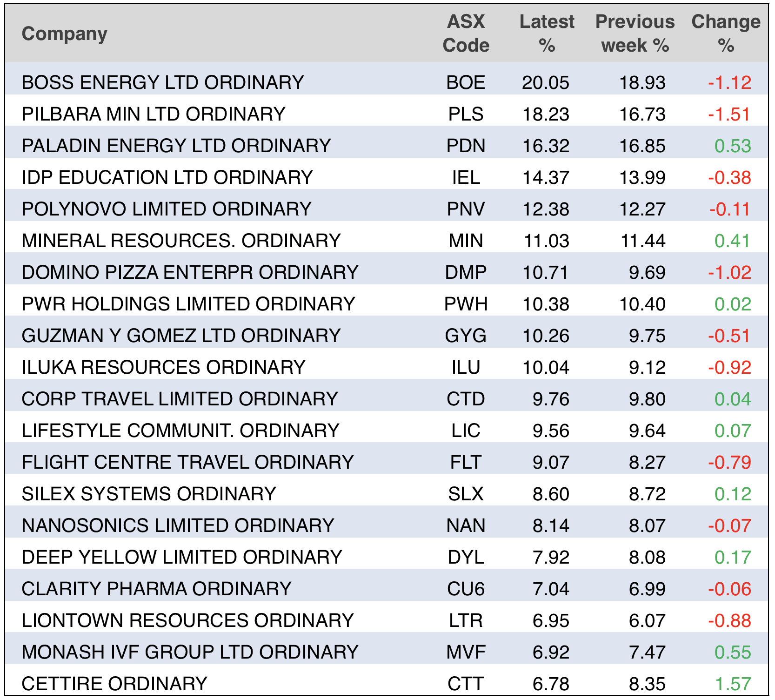
Task: Click CORP TRAVEL LIMITED ORDINARY name
Action: (x=180, y=399)
